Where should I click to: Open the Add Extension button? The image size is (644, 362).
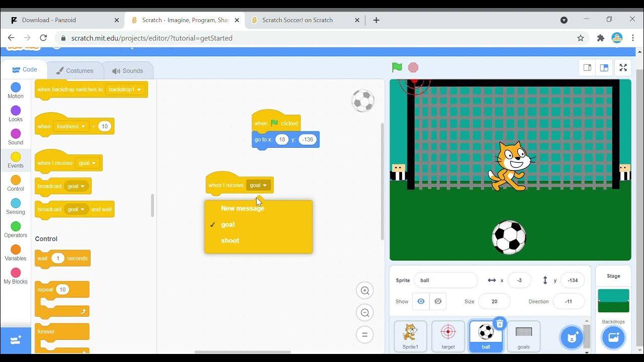(x=16, y=340)
